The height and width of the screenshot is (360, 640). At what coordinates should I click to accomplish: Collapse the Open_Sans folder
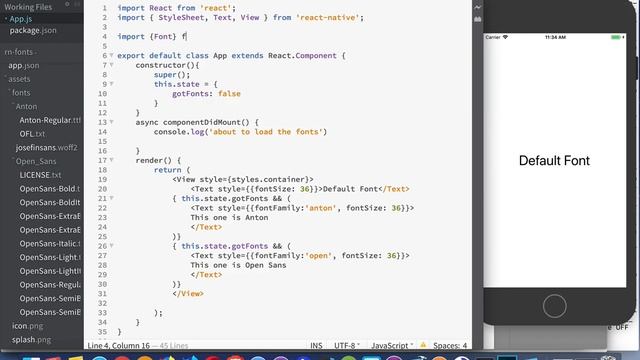(35, 161)
